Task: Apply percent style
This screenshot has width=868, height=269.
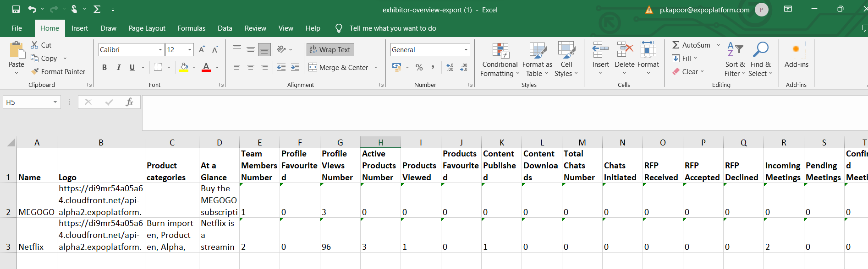Action: [419, 67]
